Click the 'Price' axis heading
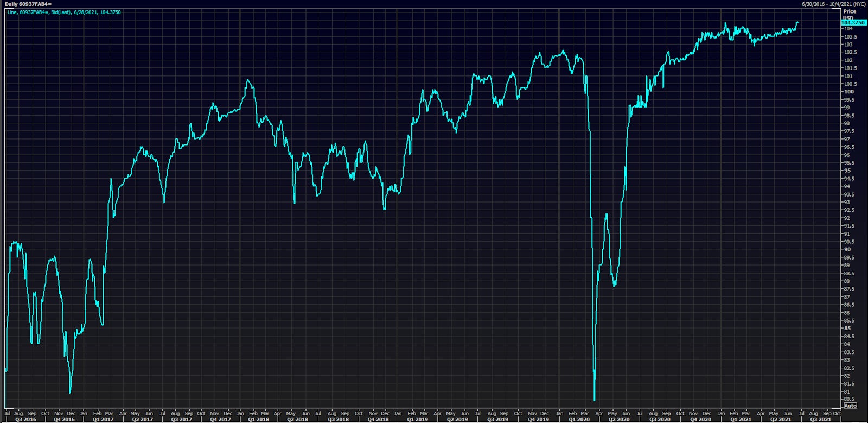This screenshot has height=423, width=868. point(850,11)
